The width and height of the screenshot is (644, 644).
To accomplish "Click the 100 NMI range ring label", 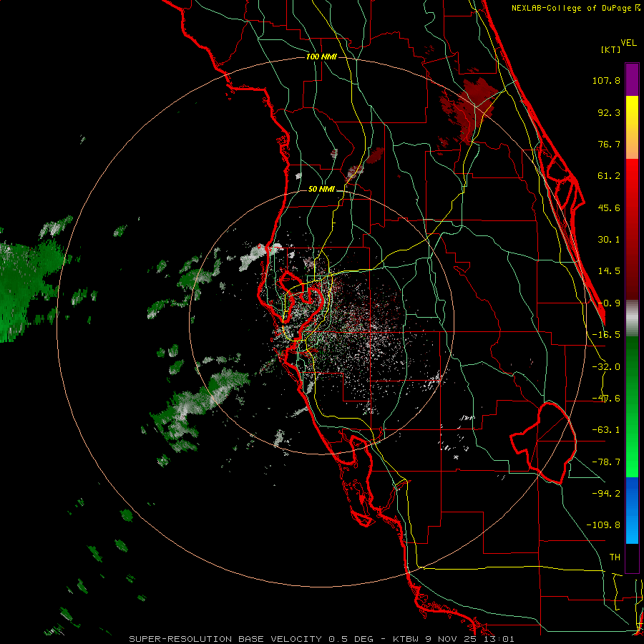I will (321, 57).
